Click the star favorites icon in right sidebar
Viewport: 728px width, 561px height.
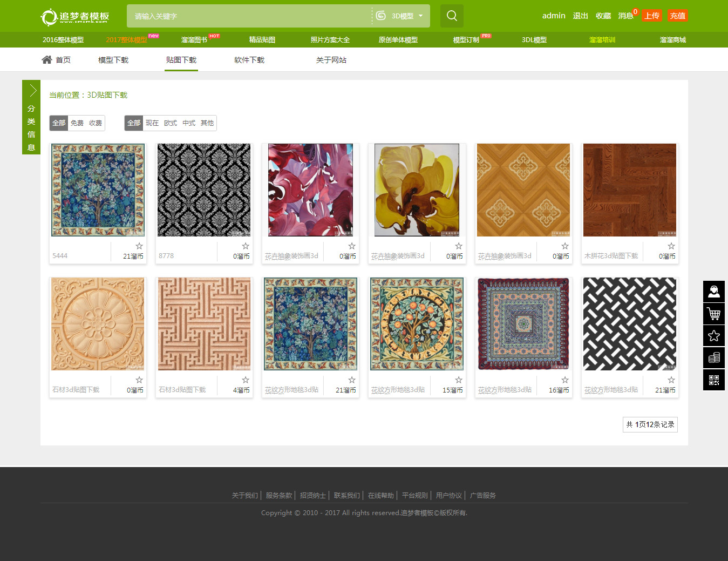click(713, 336)
